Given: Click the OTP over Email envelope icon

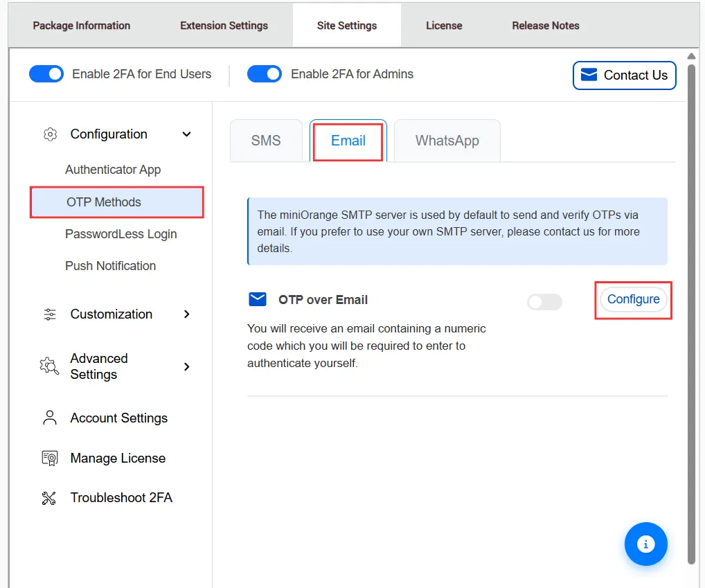Looking at the screenshot, I should (257, 299).
